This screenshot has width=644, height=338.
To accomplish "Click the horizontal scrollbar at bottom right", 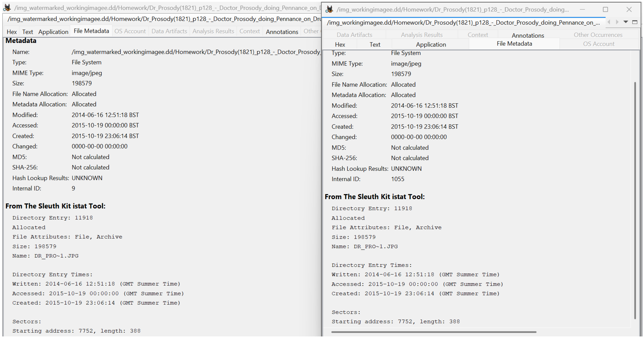I will (x=434, y=332).
